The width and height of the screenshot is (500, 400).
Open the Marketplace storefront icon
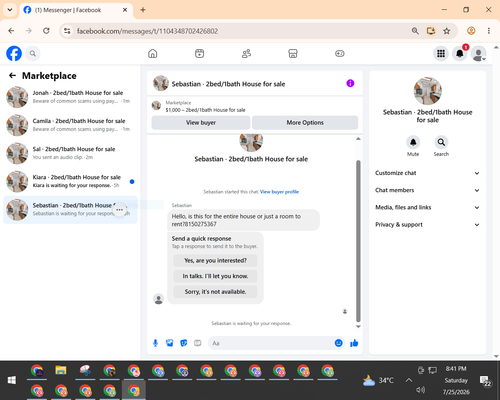(x=293, y=53)
